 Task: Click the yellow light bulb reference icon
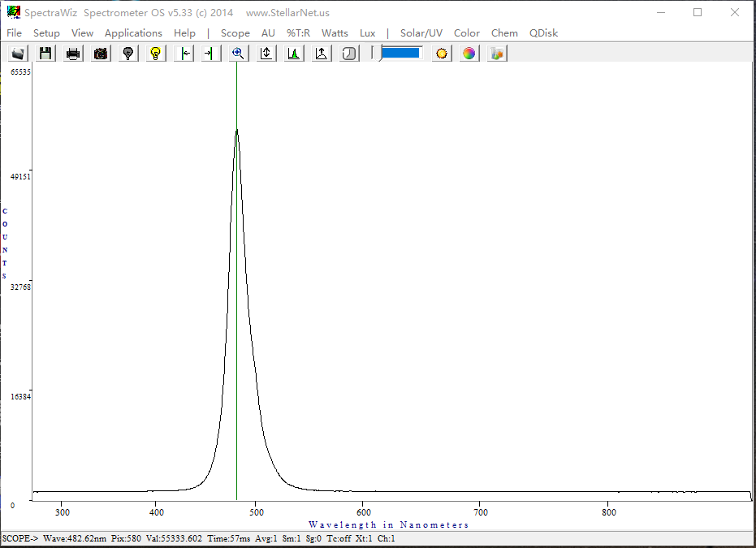pyautogui.click(x=156, y=54)
